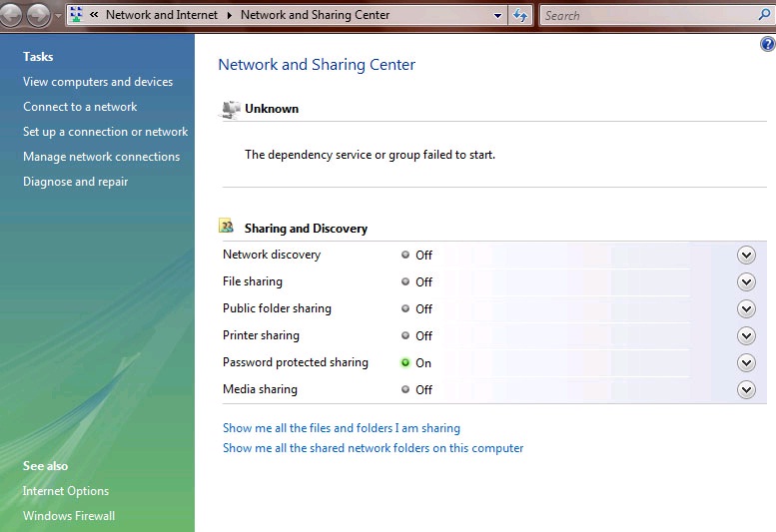Open Manage network connections
Viewport: 776px width, 532px height.
(x=101, y=157)
